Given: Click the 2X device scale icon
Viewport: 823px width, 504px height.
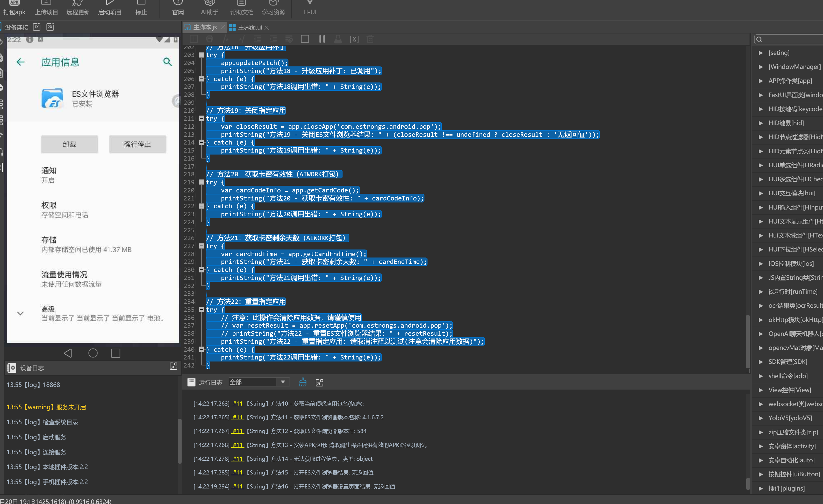Looking at the screenshot, I should [50, 27].
